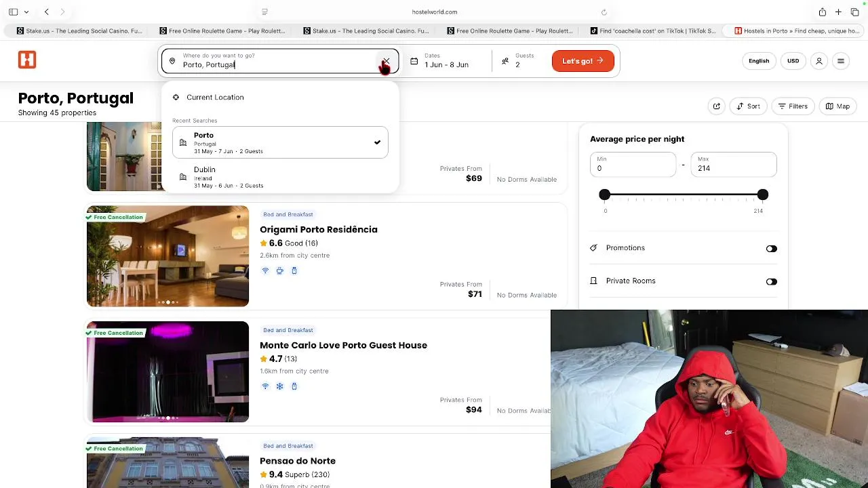Show Safari tab overview

click(854, 12)
